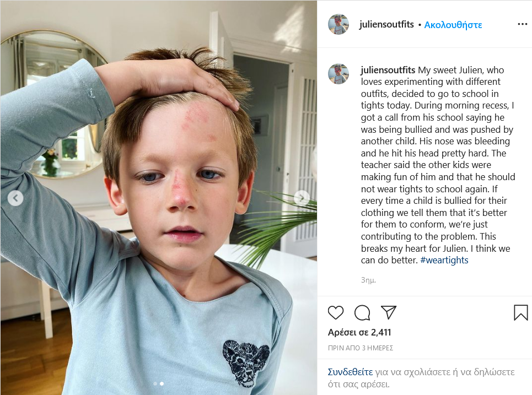Select second carousel dot indicator
The height and width of the screenshot is (395, 532).
pyautogui.click(x=162, y=384)
